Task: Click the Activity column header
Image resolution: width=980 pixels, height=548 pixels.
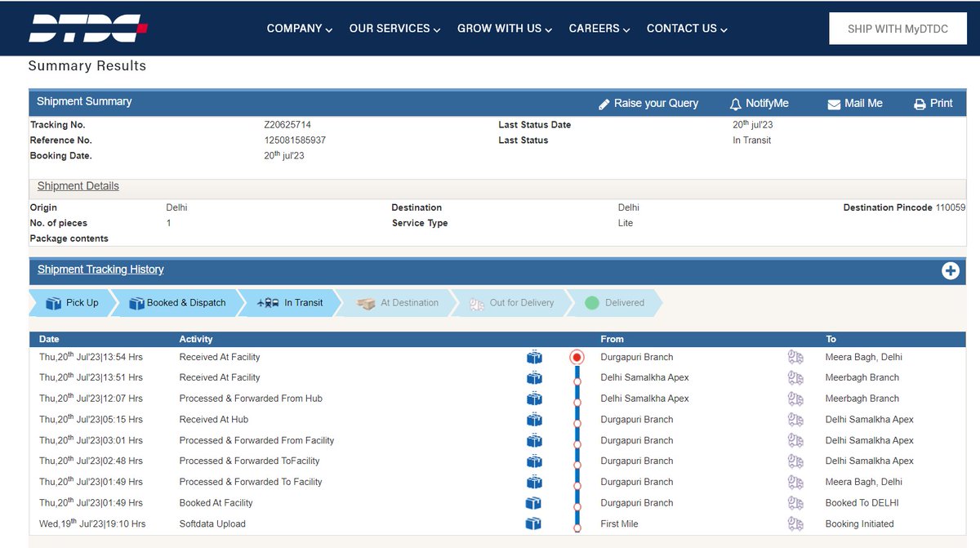Action: (196, 339)
